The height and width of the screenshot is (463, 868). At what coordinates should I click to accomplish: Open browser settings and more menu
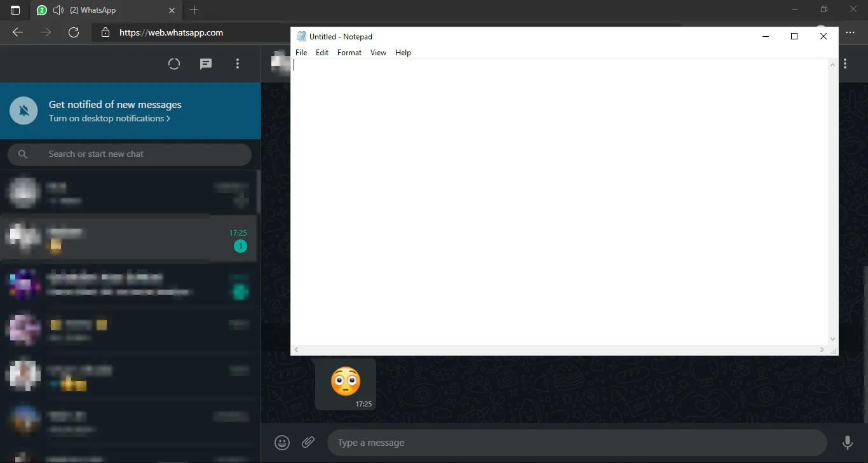click(850, 32)
